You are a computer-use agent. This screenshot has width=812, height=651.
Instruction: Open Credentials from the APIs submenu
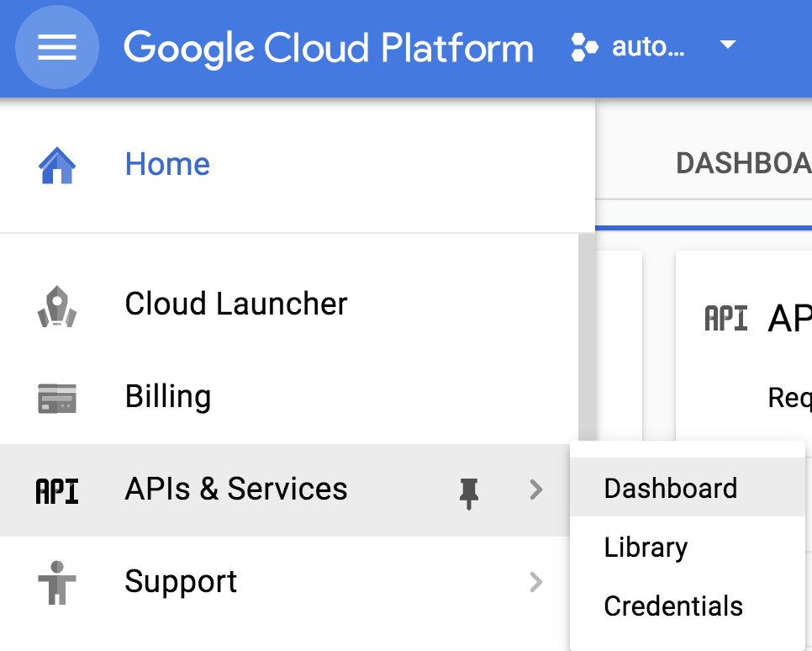click(x=673, y=606)
